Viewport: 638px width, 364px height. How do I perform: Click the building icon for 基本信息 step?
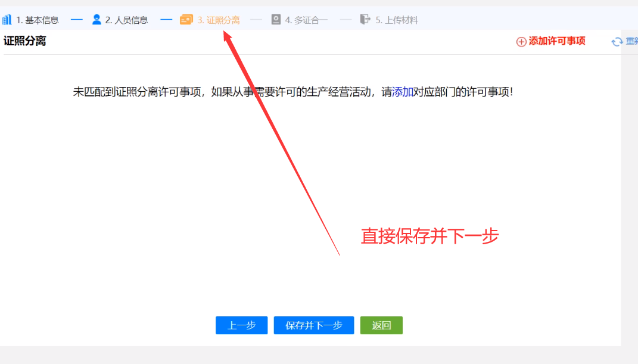pyautogui.click(x=7, y=20)
